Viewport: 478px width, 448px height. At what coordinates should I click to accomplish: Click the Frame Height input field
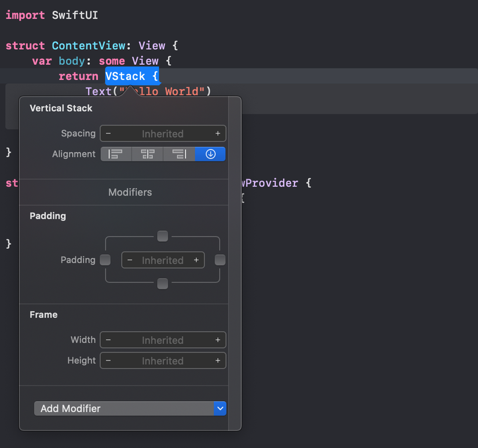click(x=163, y=361)
